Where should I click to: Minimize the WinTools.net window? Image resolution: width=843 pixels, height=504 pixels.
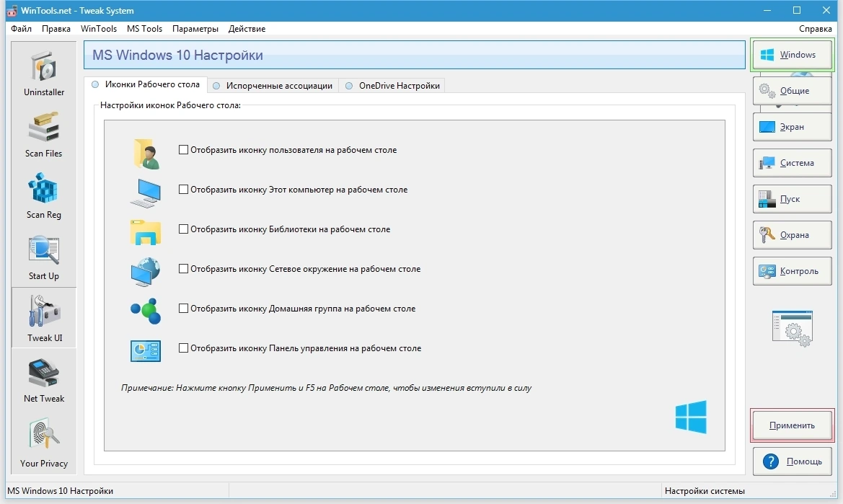tap(767, 10)
